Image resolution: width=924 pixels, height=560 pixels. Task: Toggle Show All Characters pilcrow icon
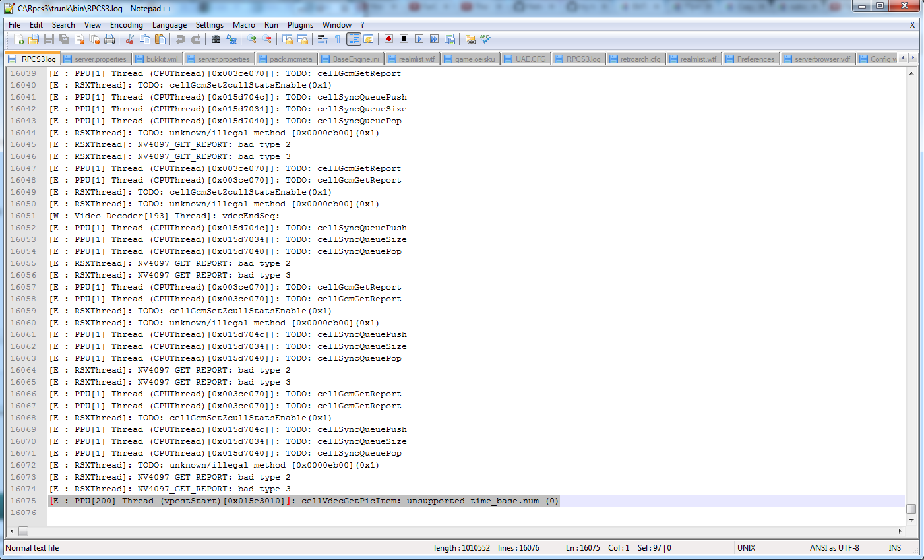(338, 40)
